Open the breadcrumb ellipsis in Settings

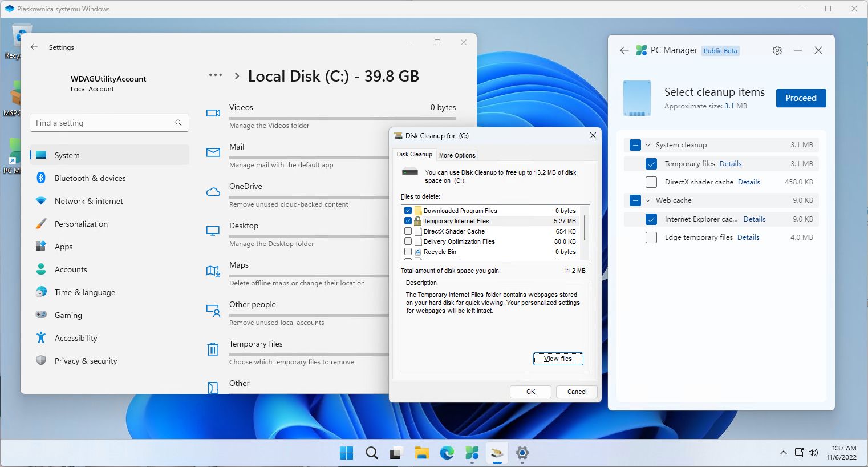(x=215, y=75)
